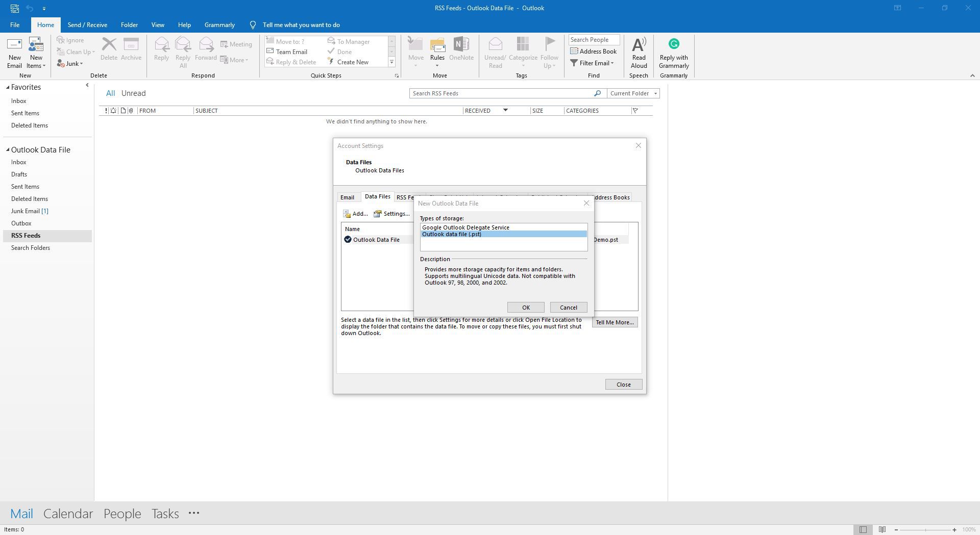Screen dimensions: 980x535
Task: Switch to the Email tab in Account Settings
Action: [347, 197]
